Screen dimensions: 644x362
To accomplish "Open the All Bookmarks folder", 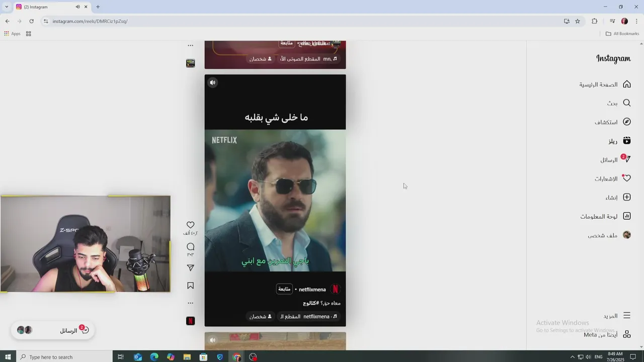I will coord(622,34).
